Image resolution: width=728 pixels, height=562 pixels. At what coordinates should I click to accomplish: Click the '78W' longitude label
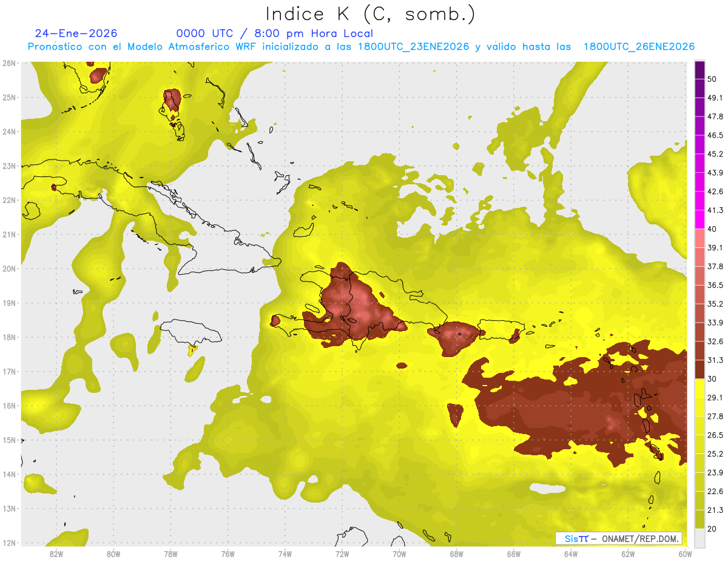170,554
